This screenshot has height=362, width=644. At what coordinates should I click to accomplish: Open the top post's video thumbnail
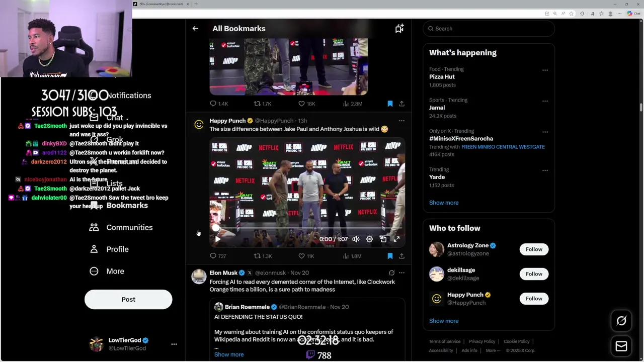pos(289,66)
